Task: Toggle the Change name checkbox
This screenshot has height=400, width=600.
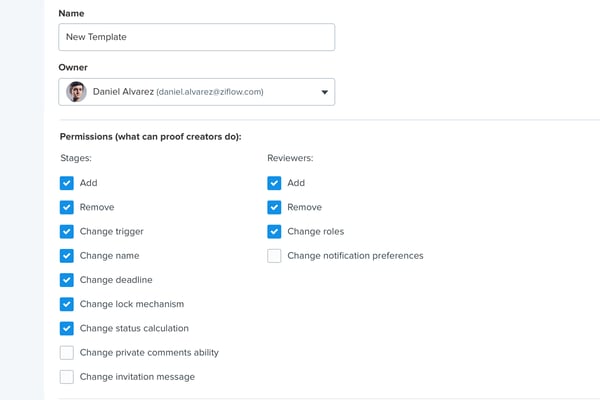Action: (x=67, y=255)
